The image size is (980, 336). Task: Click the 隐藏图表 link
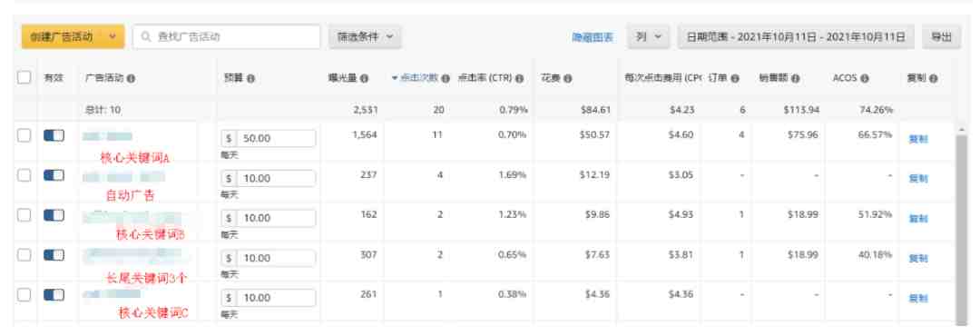click(592, 37)
